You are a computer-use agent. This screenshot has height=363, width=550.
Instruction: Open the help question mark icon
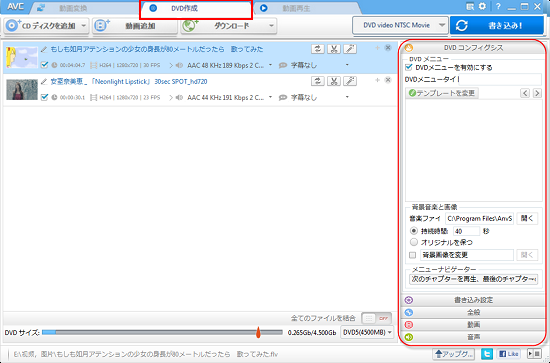(x=498, y=6)
